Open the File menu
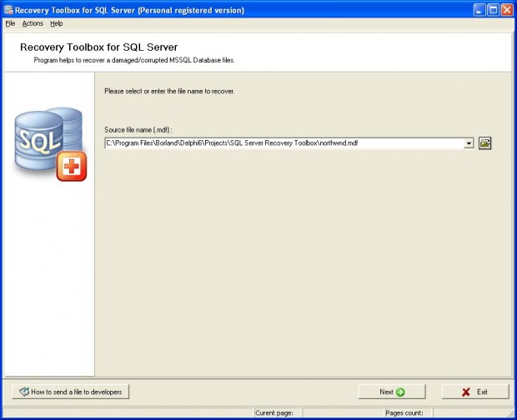 point(10,23)
